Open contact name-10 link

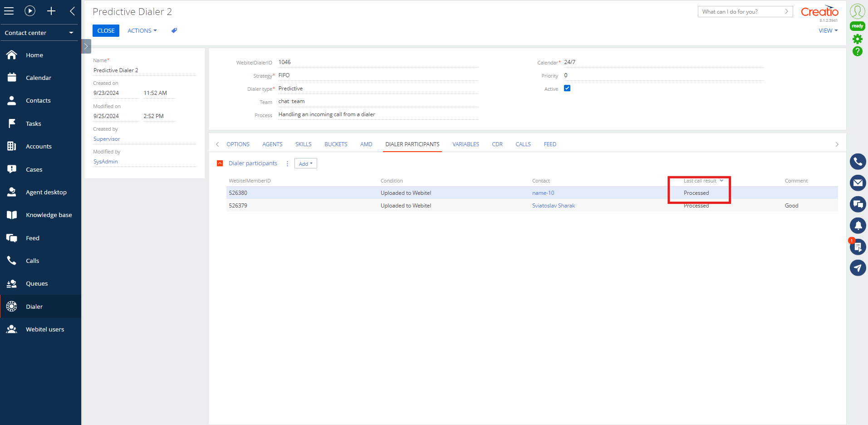pyautogui.click(x=543, y=193)
